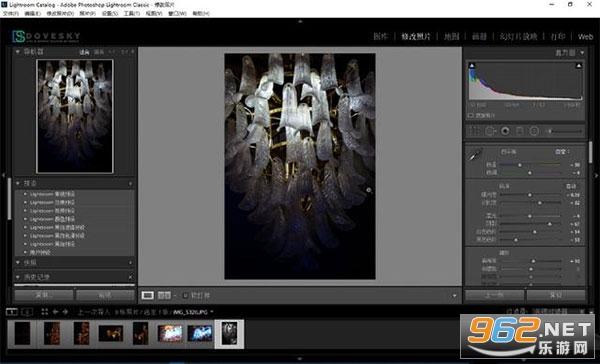Switch to the 幻灯片放映 Slideshow module
Screen dimensions: 600x364
pyautogui.click(x=518, y=36)
